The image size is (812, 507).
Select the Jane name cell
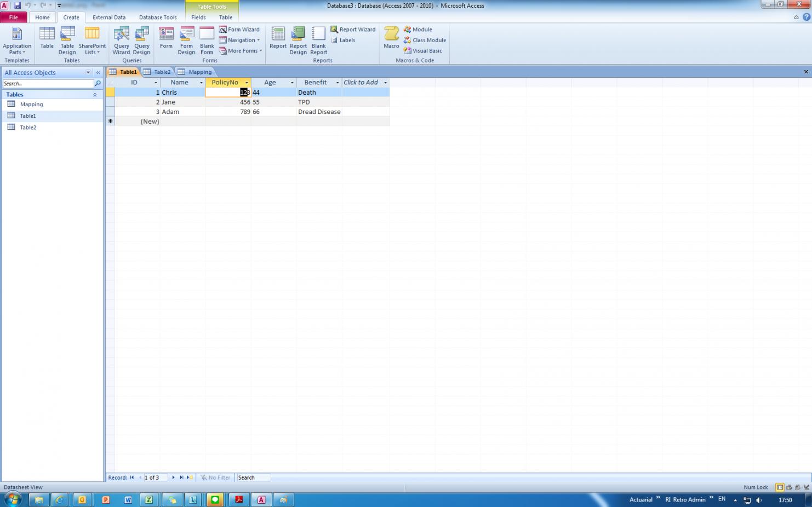point(183,102)
